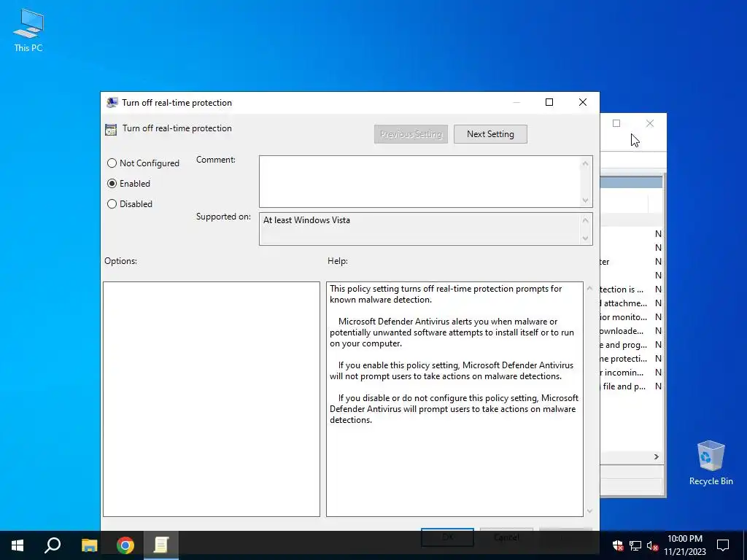Select the 'attachme...' row in background list

coord(631,303)
